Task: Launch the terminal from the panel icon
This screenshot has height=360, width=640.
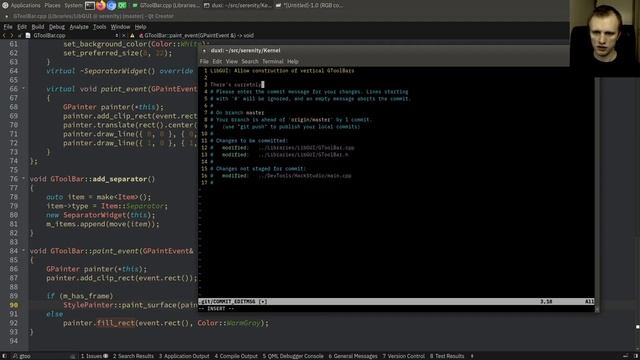Action: coord(90,5)
